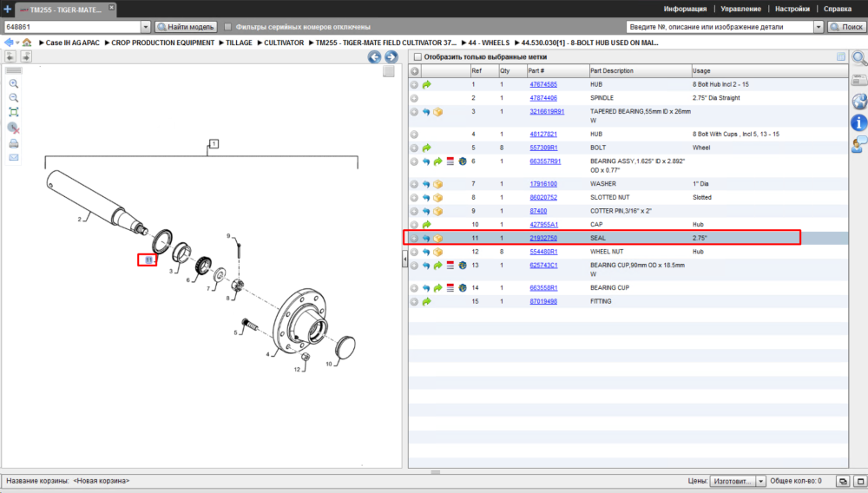Screen dimensions: 868x493
Task: Select callout 11 on the diagram
Action: [148, 260]
